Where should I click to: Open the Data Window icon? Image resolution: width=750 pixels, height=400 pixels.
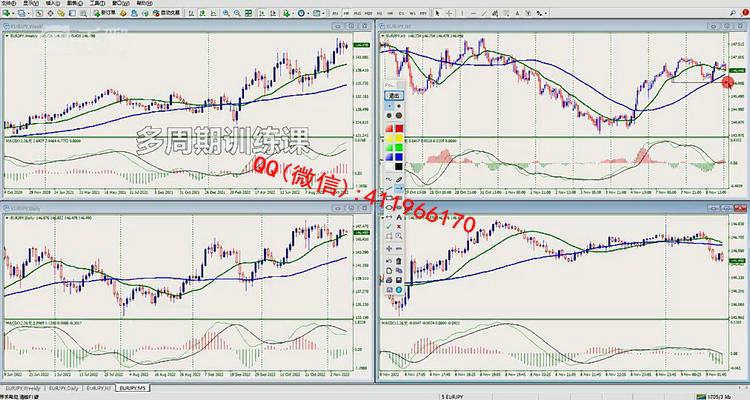coord(50,13)
